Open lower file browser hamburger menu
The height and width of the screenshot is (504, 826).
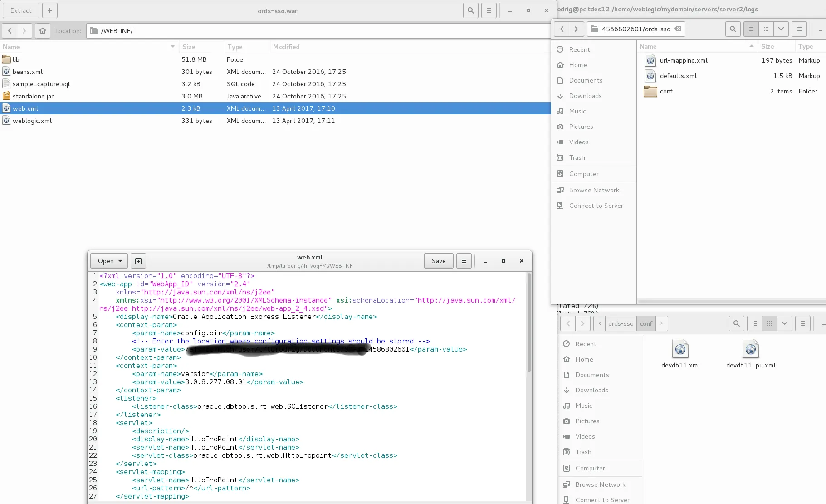pyautogui.click(x=803, y=323)
